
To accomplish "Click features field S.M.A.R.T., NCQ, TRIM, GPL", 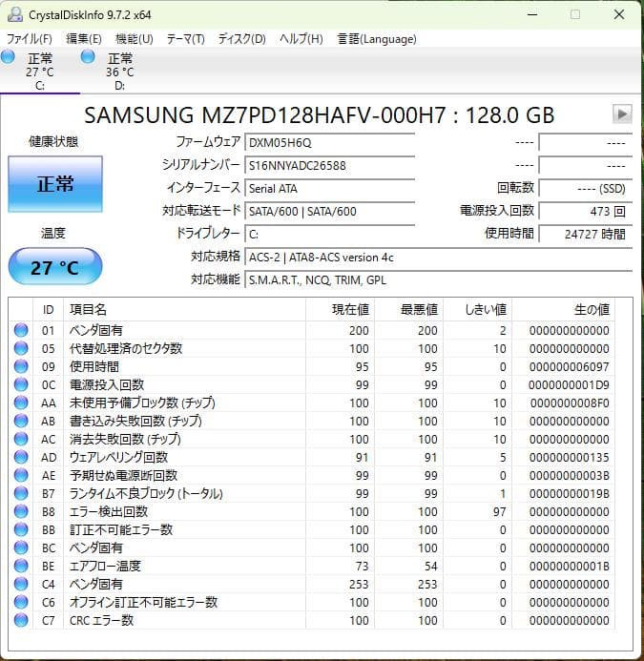I will pos(439,279).
